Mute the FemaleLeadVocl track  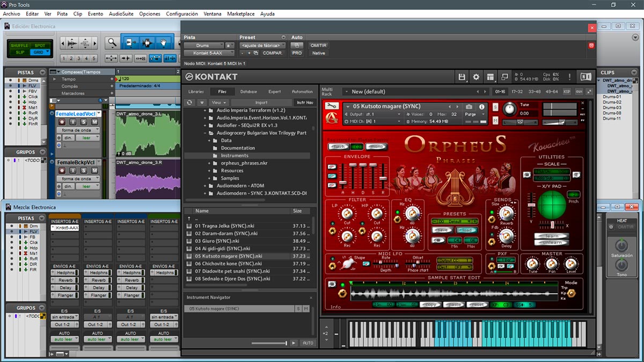click(x=94, y=122)
